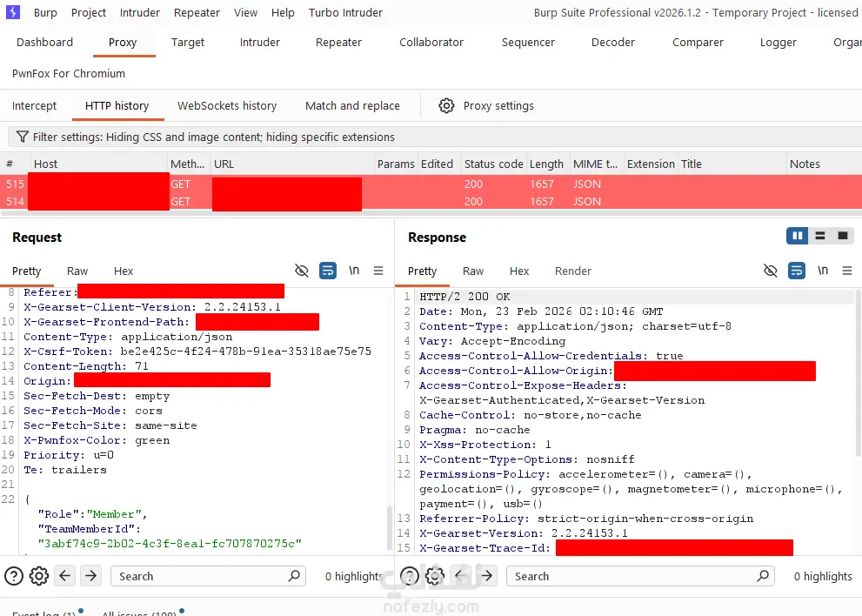Click the Burp Suite lightning logo icon
Screen dimensions: 862x616
pyautogui.click(x=13, y=12)
